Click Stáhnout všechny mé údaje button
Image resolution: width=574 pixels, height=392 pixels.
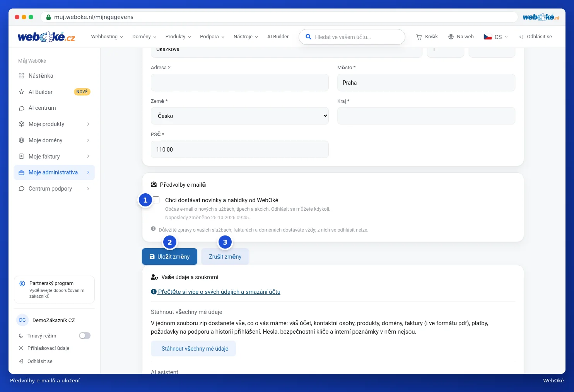point(193,349)
